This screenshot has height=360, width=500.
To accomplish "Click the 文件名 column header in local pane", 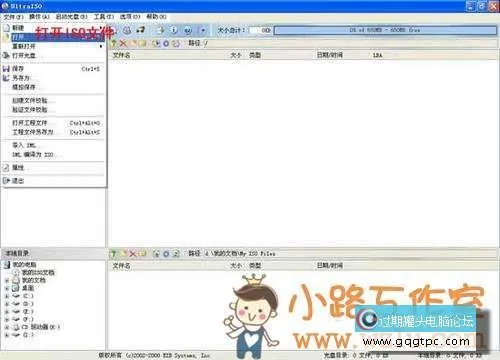I will pyautogui.click(x=121, y=266).
